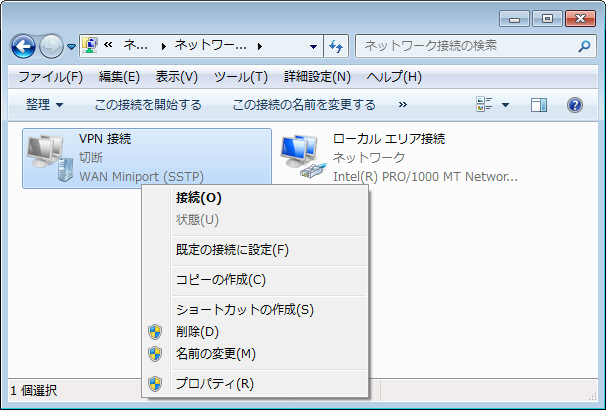This screenshot has width=606, height=410.
Task: Go back with the blue Back arrow
Action: click(23, 46)
